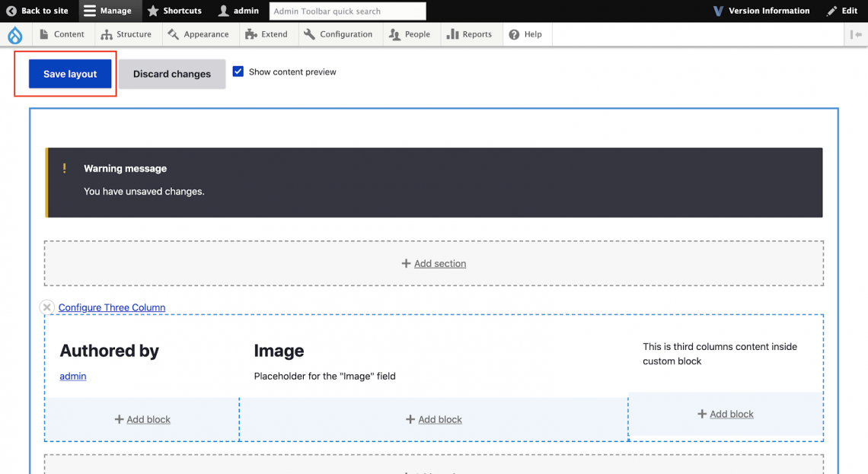Toggle the Manage hamburger menu
This screenshot has width=868, height=474.
(x=108, y=11)
